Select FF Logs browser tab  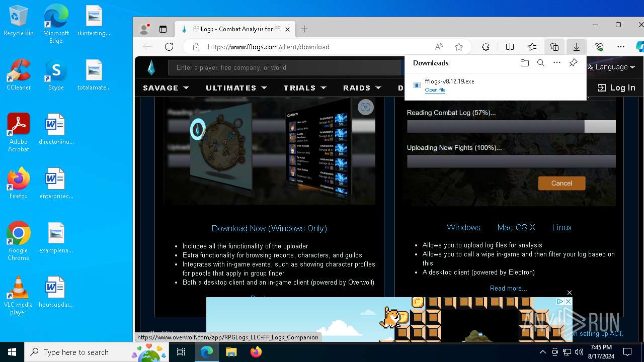click(x=235, y=29)
